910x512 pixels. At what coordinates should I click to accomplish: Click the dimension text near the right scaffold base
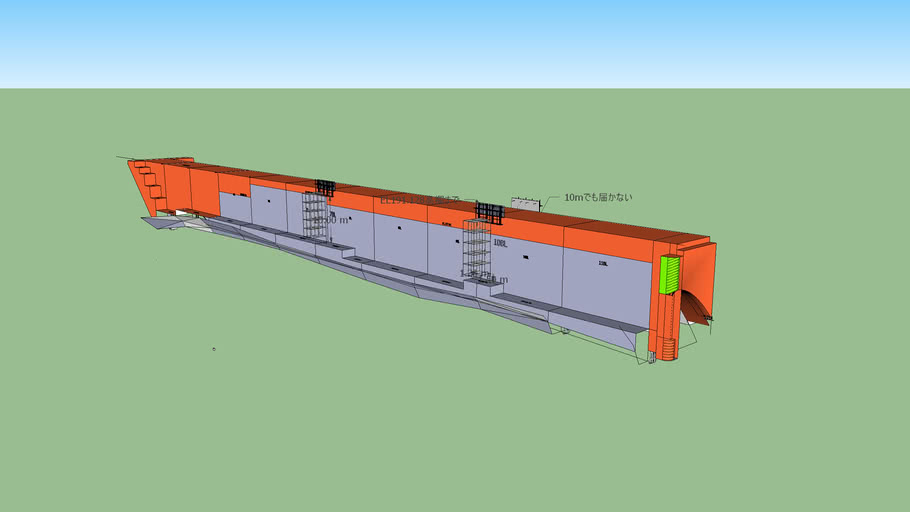pos(483,277)
